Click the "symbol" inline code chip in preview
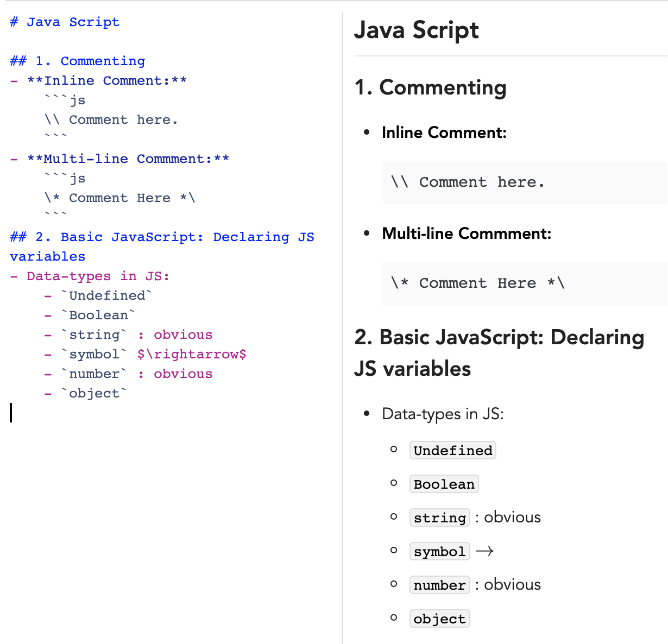This screenshot has height=644, width=668. click(x=439, y=551)
